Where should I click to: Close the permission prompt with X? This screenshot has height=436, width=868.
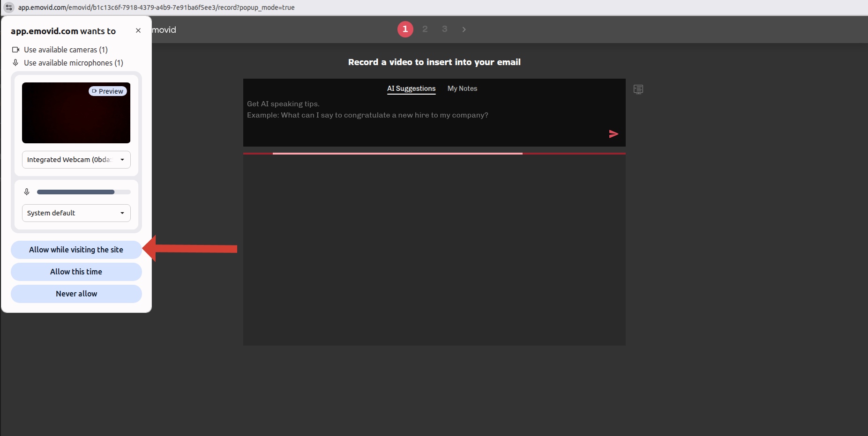coord(138,30)
